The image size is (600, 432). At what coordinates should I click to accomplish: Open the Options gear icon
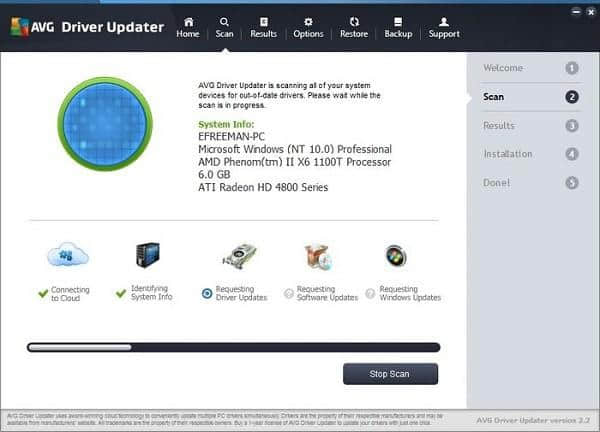(308, 22)
